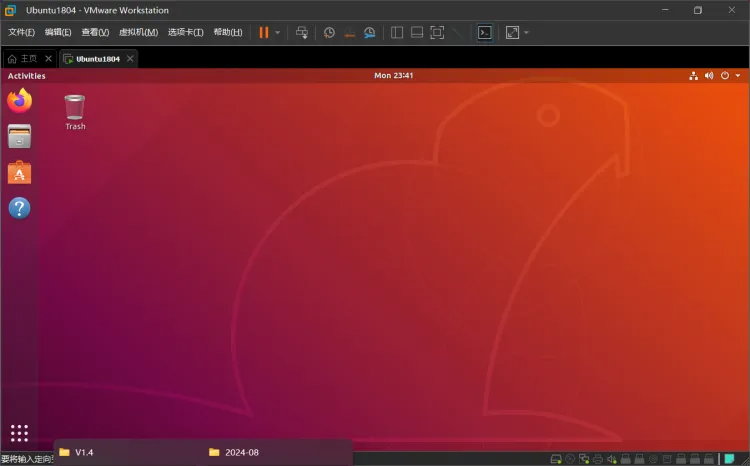Pause the virtual machine with the orange button
Screen dimensions: 750x466
tap(264, 33)
